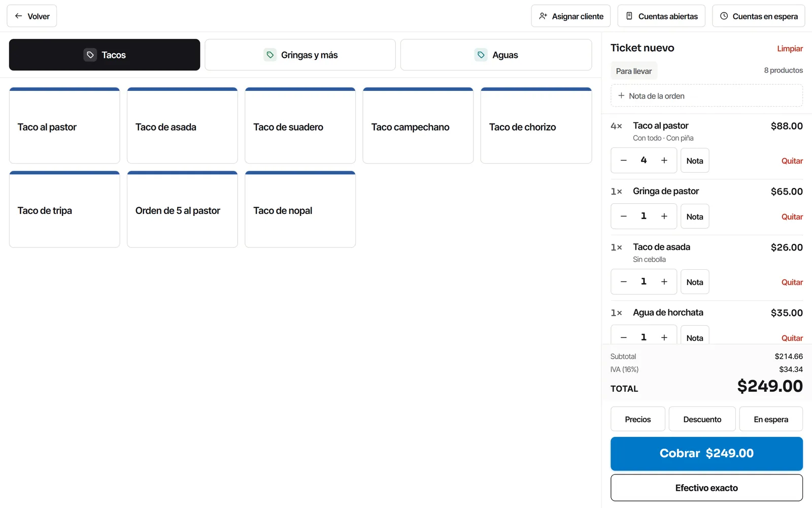812x508 pixels.
Task: Decrease Taco de asada quantity in ticket
Action: point(624,281)
